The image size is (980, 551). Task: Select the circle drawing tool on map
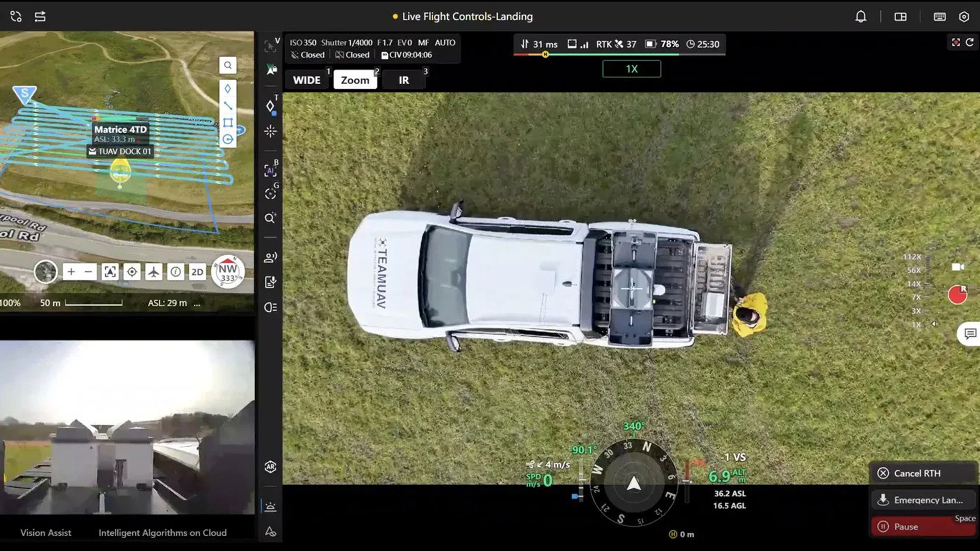(228, 139)
